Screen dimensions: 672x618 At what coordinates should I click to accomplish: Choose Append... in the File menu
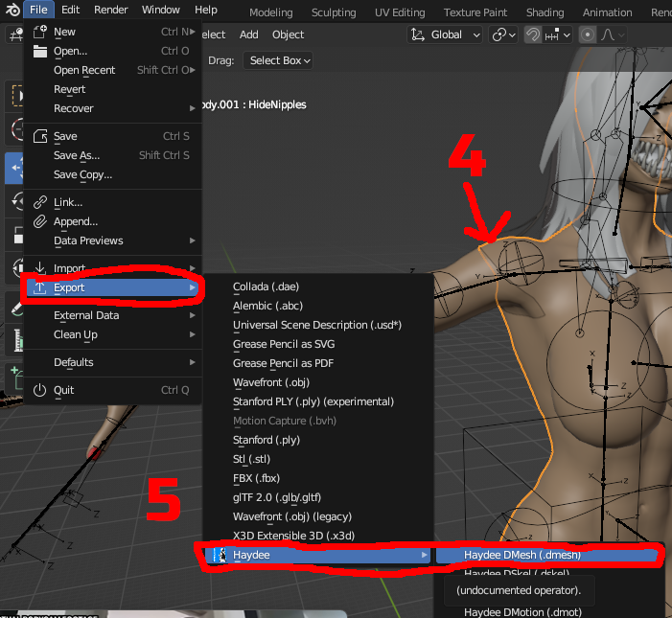(113, 221)
